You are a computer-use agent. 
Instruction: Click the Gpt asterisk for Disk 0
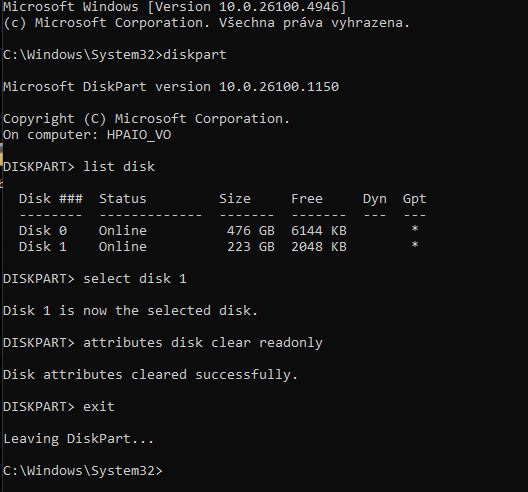[x=415, y=229]
